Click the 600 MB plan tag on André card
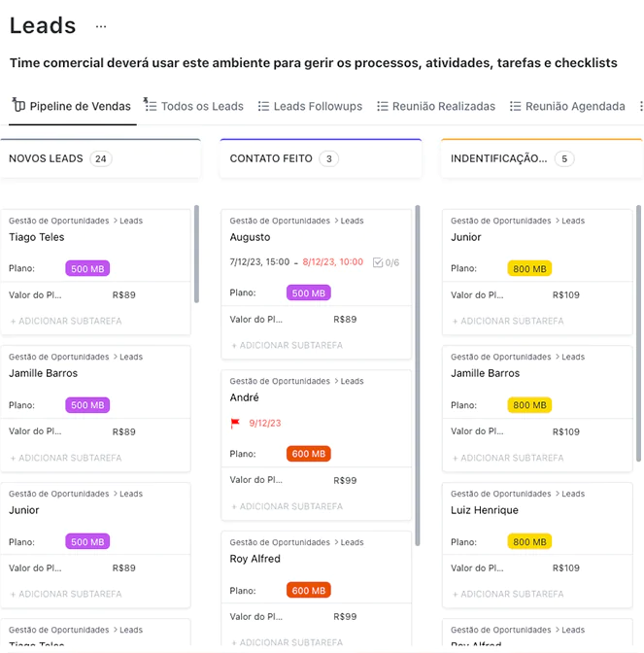The height and width of the screenshot is (653, 644). 309,454
